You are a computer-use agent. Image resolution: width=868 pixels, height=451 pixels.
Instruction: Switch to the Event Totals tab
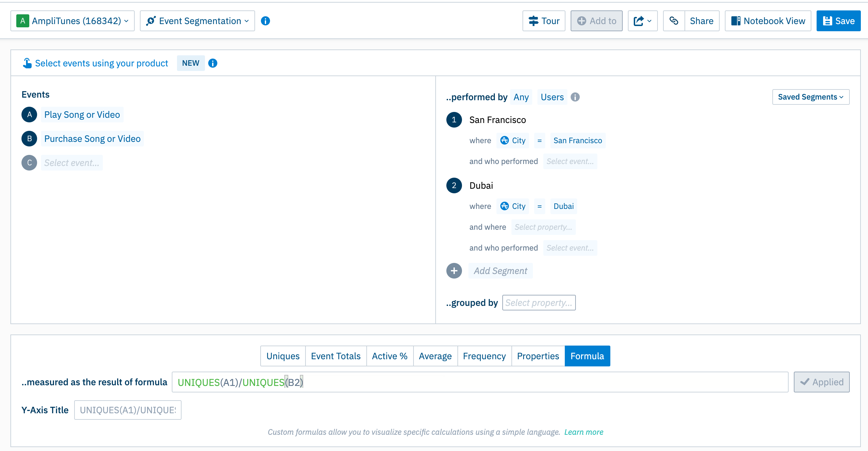pyautogui.click(x=336, y=356)
